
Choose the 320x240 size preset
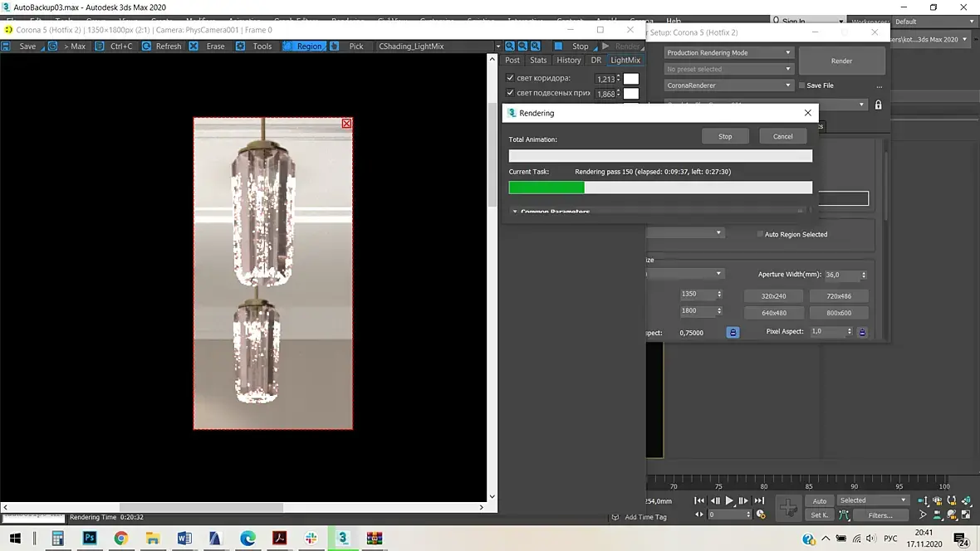773,296
